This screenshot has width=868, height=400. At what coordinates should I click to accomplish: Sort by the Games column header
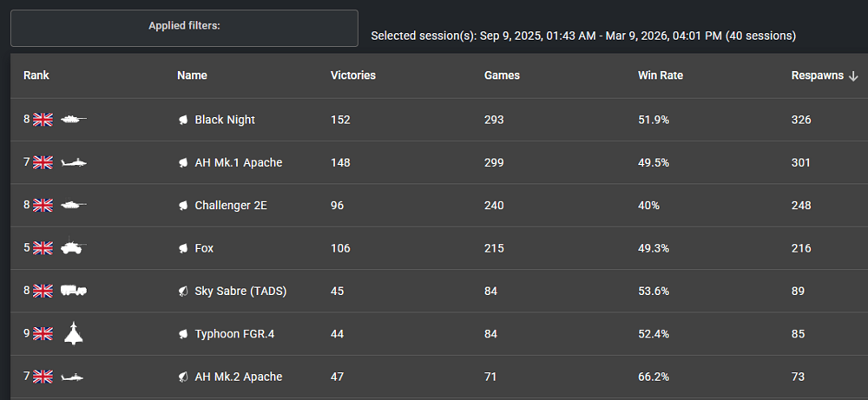point(502,75)
